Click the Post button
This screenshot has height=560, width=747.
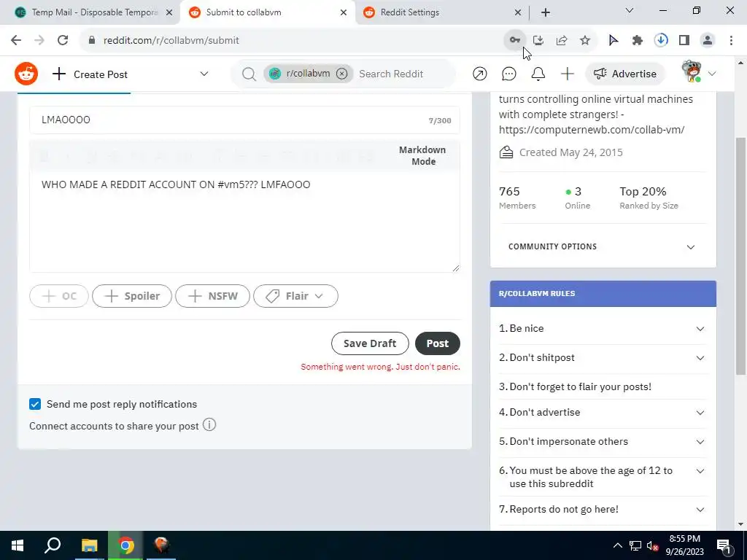438,343
